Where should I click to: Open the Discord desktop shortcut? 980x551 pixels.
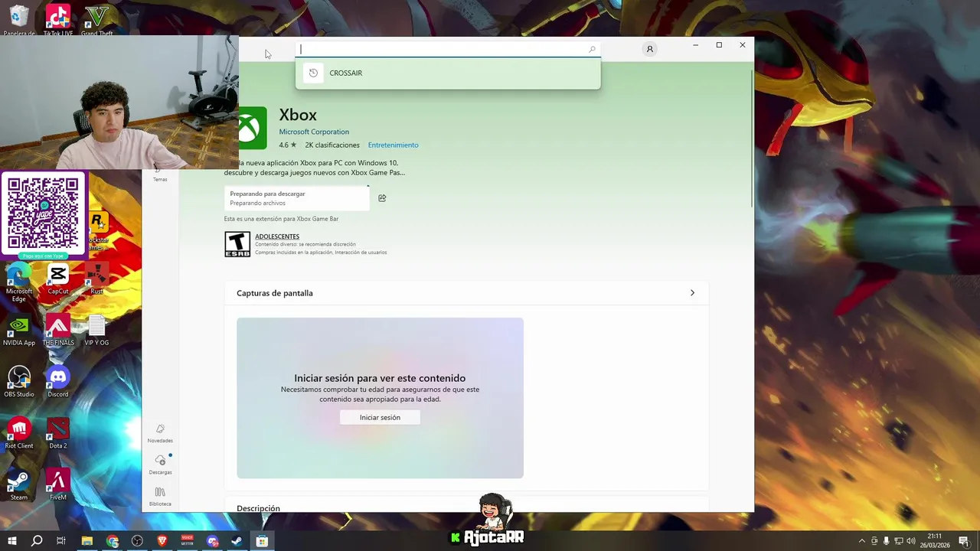[58, 382]
